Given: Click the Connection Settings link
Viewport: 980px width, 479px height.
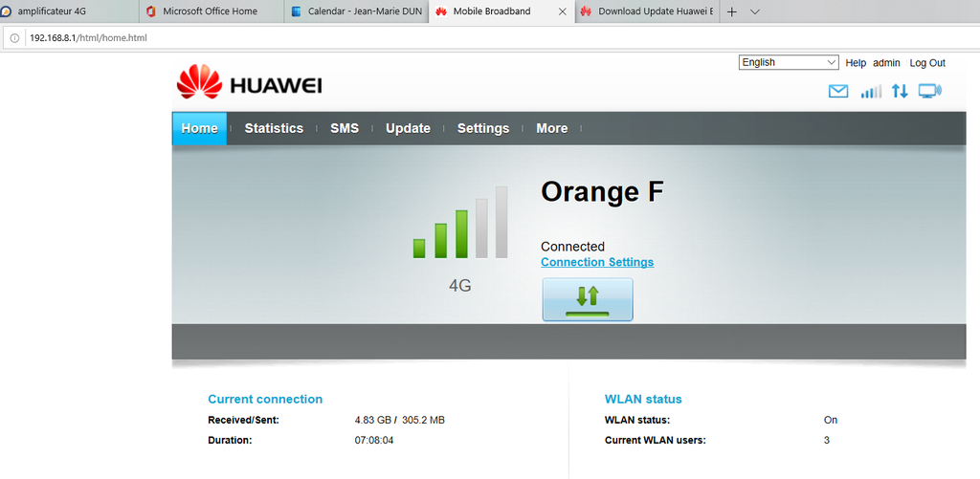Looking at the screenshot, I should 597,262.
